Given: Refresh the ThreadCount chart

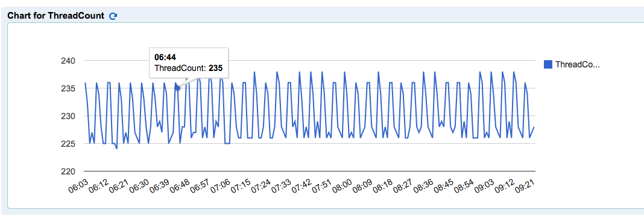Looking at the screenshot, I should [113, 16].
